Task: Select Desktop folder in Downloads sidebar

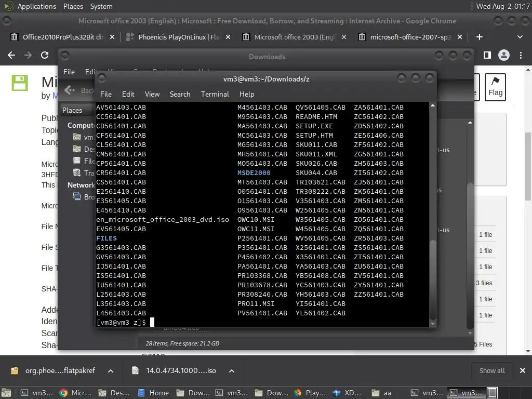Action: (x=84, y=149)
